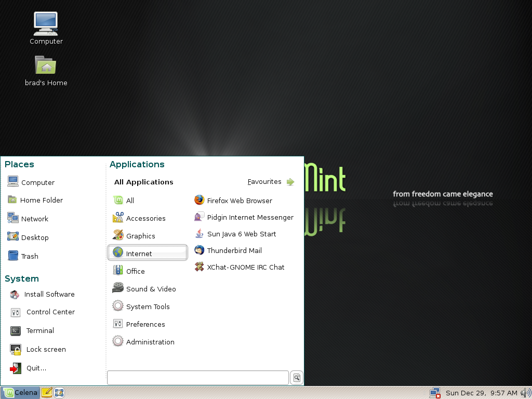The image size is (532, 399).
Task: Click the Internet globe category icon
Action: (118, 252)
